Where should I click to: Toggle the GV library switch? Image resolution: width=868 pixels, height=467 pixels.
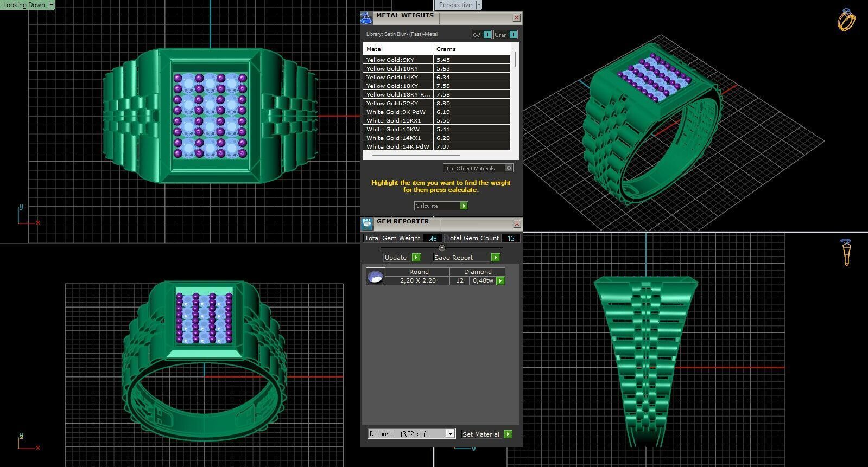(x=481, y=35)
